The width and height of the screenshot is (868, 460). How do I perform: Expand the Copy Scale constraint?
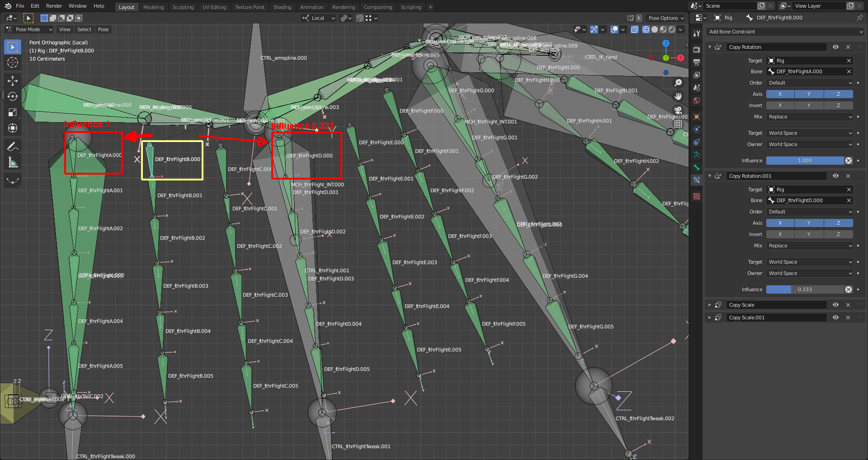(x=709, y=305)
